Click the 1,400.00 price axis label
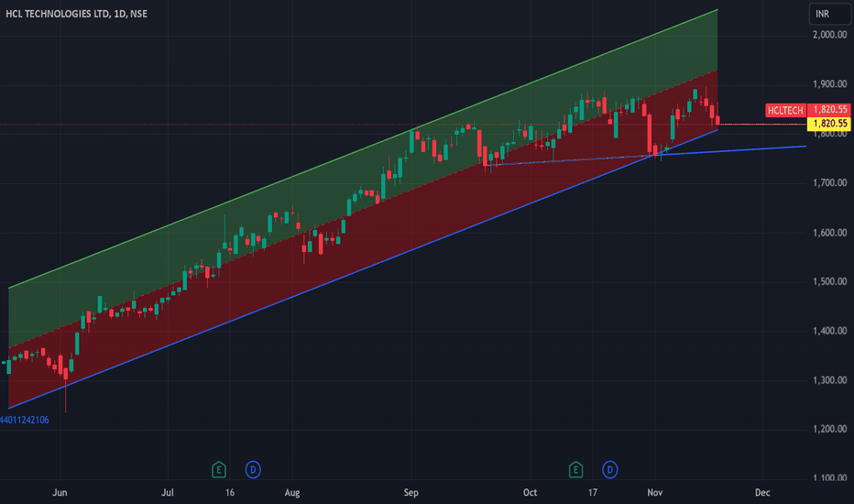The width and height of the screenshot is (854, 504). tap(829, 331)
